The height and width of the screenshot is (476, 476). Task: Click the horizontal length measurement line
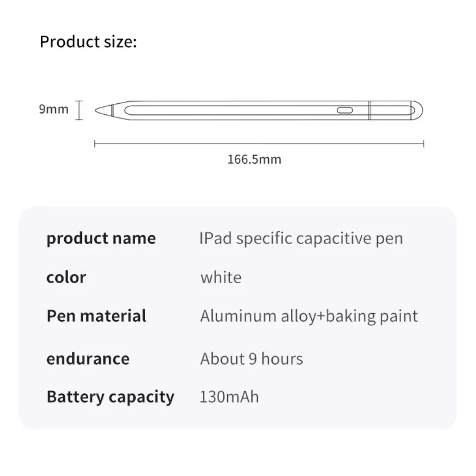click(259, 144)
